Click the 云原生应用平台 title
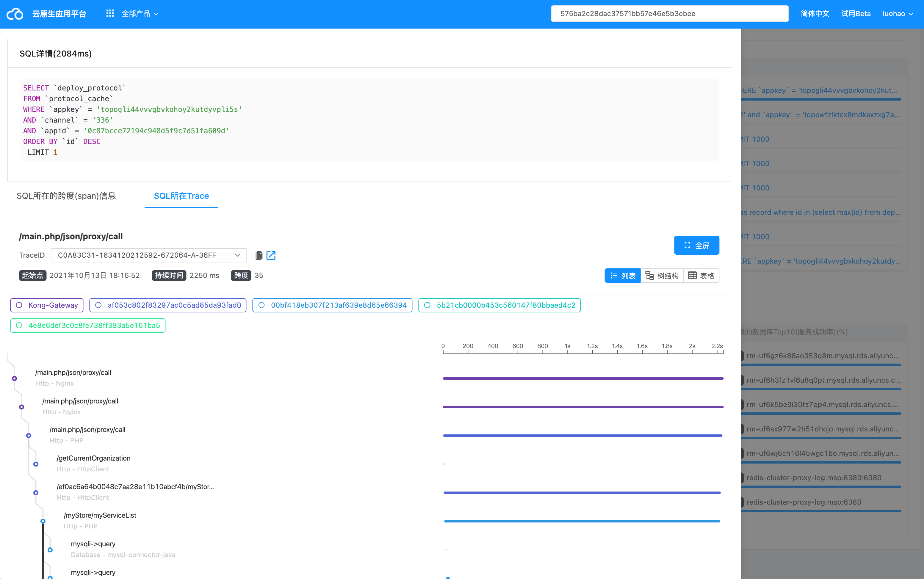924x579 pixels. click(x=59, y=14)
